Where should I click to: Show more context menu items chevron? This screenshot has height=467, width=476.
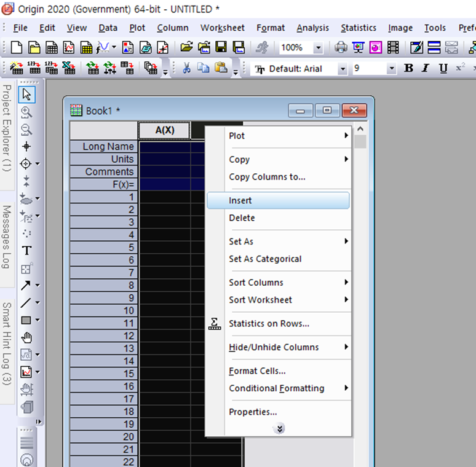click(279, 428)
